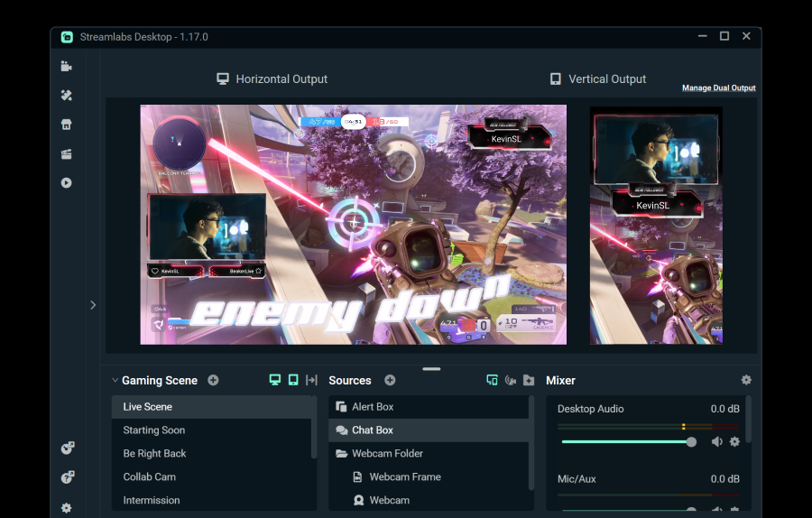Select the Horizontal Output header
Viewport: 812px width, 518px height.
click(272, 79)
